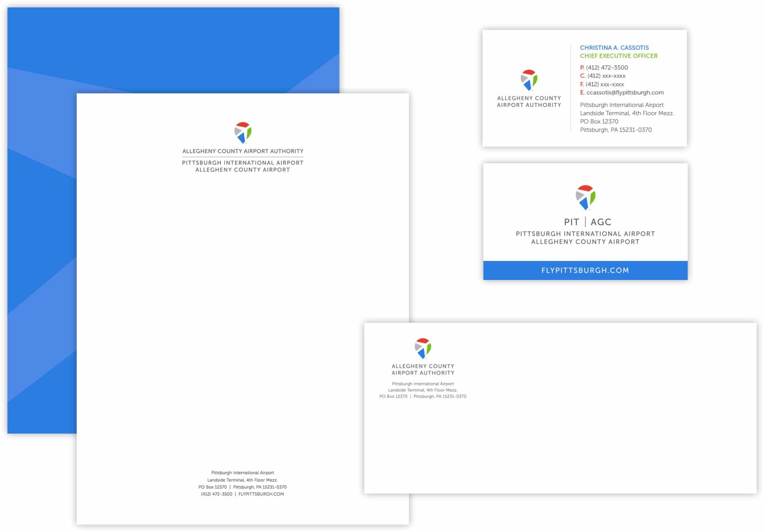Click the fax number line starting with F.
The image size is (764, 532).
coord(602,84)
